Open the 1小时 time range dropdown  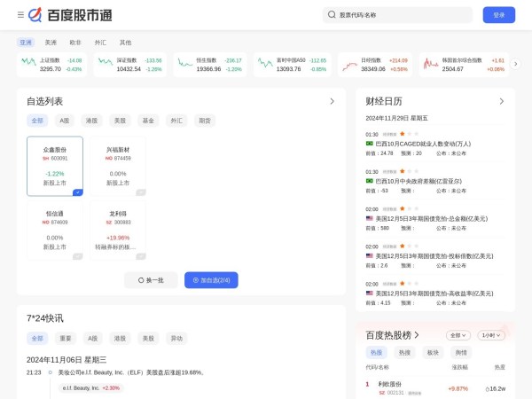pyautogui.click(x=490, y=335)
